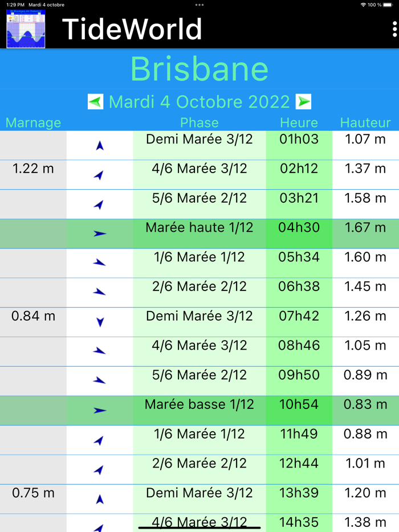Image resolution: width=399 pixels, height=532 pixels.
Task: Select the Marée basse 1/12 row
Action: [199, 404]
